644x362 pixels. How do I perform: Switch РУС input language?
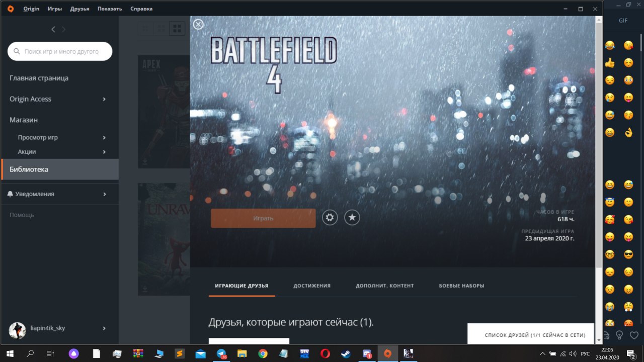585,353
